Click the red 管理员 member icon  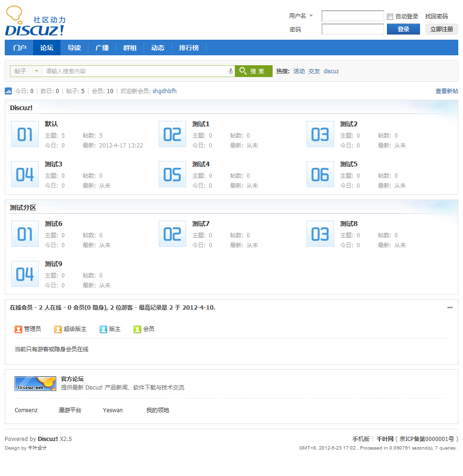point(18,329)
